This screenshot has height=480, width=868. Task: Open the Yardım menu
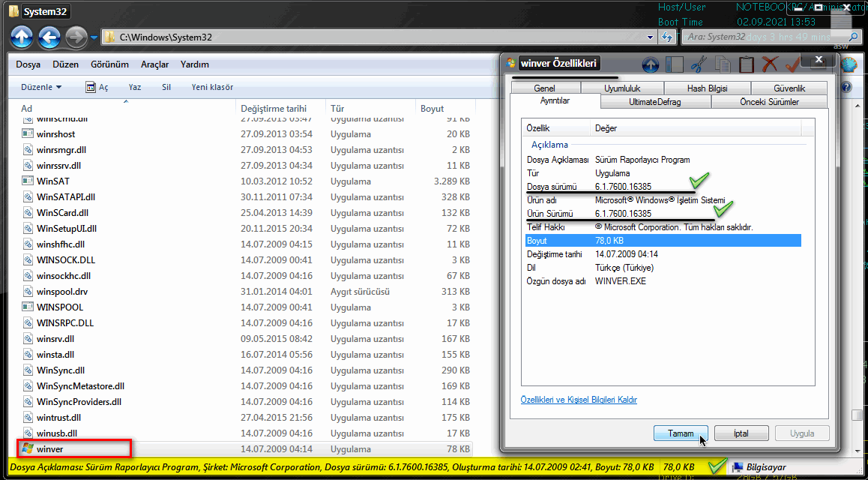pyautogui.click(x=195, y=64)
